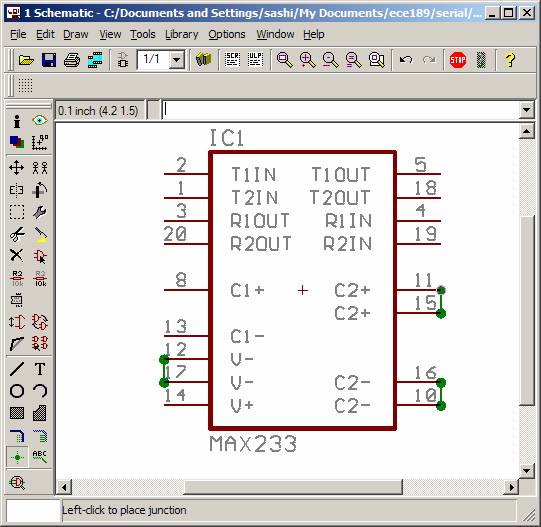Click the red STOP command icon
Image resolution: width=541 pixels, height=527 pixels.
tap(458, 60)
